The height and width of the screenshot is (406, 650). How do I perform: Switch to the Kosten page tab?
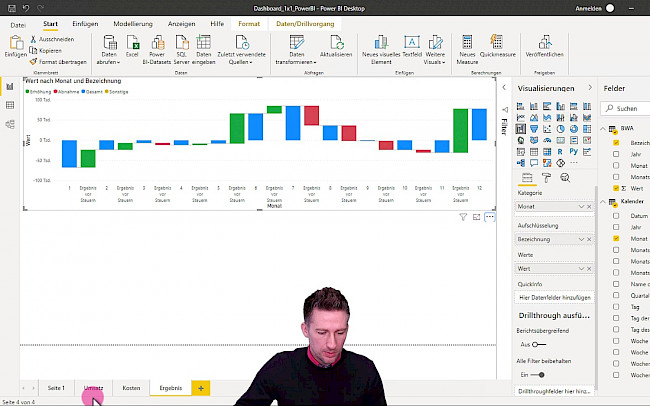pyautogui.click(x=131, y=387)
